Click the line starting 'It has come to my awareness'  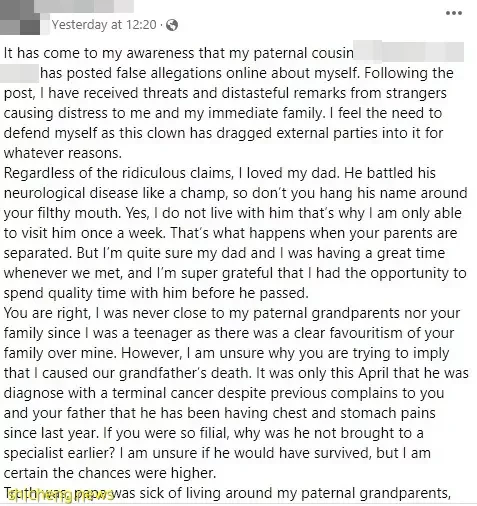[x=179, y=53]
